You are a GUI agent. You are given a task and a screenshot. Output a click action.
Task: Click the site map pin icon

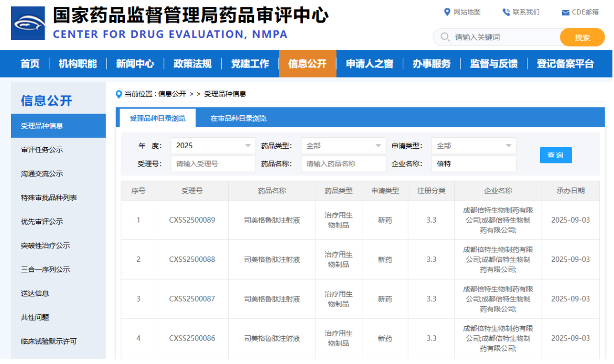[x=447, y=12]
